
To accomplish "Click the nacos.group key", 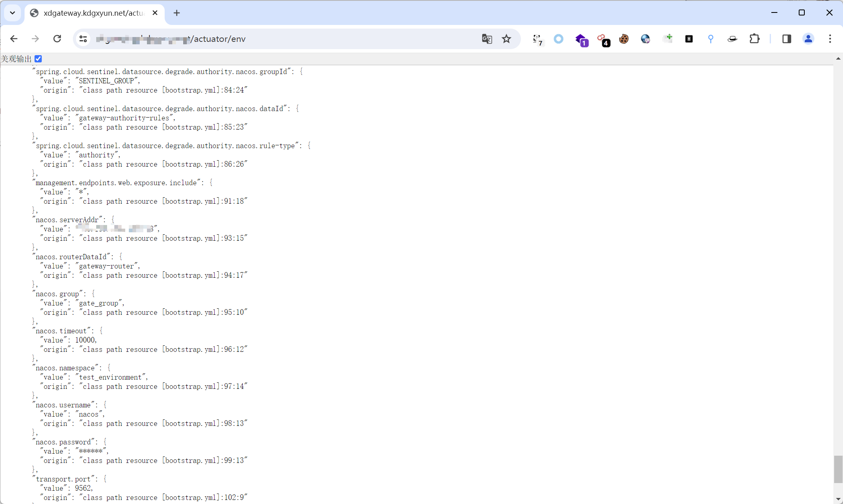I will click(x=58, y=294).
